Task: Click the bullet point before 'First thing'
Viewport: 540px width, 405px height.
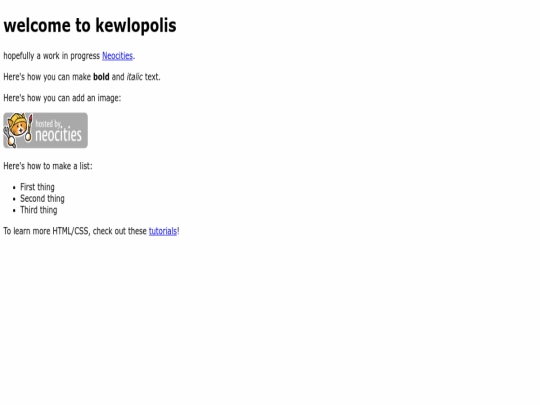Action: click(x=14, y=188)
